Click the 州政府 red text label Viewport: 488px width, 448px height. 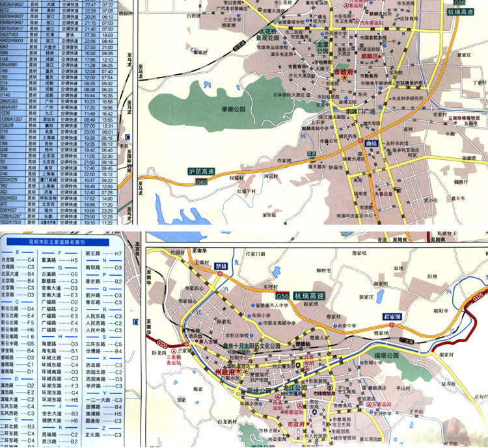click(224, 372)
